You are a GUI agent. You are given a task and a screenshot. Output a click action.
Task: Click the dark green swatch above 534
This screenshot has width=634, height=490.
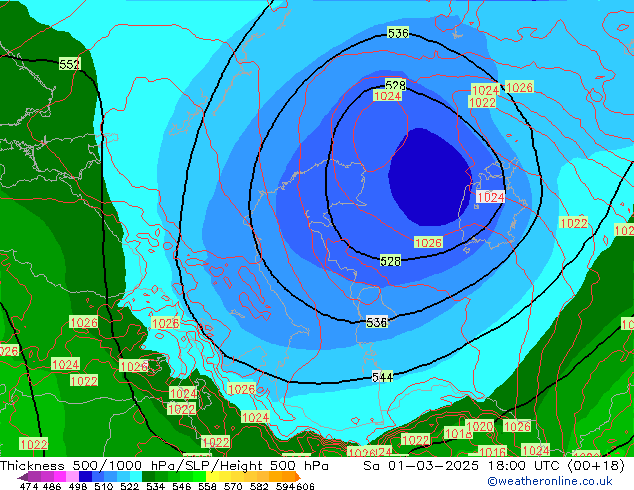tap(148, 476)
